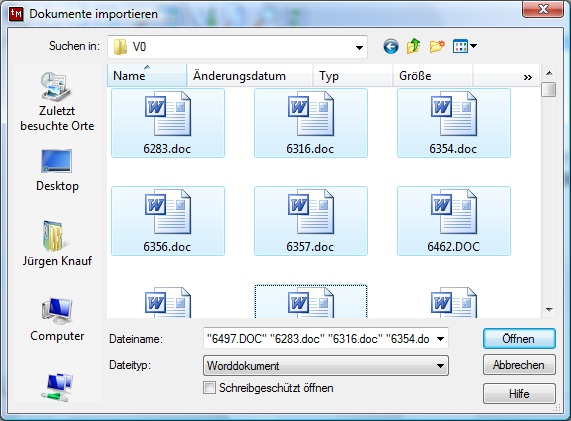Sort by Änderungsdatum column
This screenshot has height=421, width=571.
click(250, 76)
